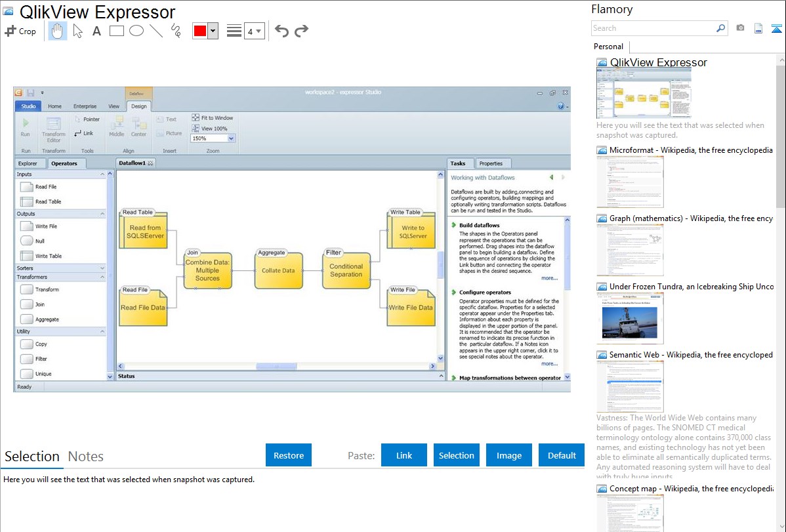Click the undo arrow
The width and height of the screenshot is (786, 532).
[281, 31]
